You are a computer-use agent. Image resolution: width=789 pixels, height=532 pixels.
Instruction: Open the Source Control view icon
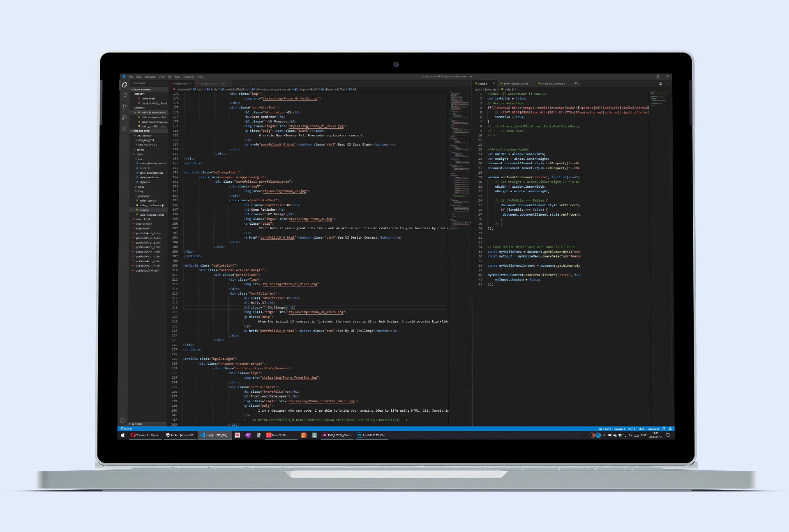(x=125, y=107)
